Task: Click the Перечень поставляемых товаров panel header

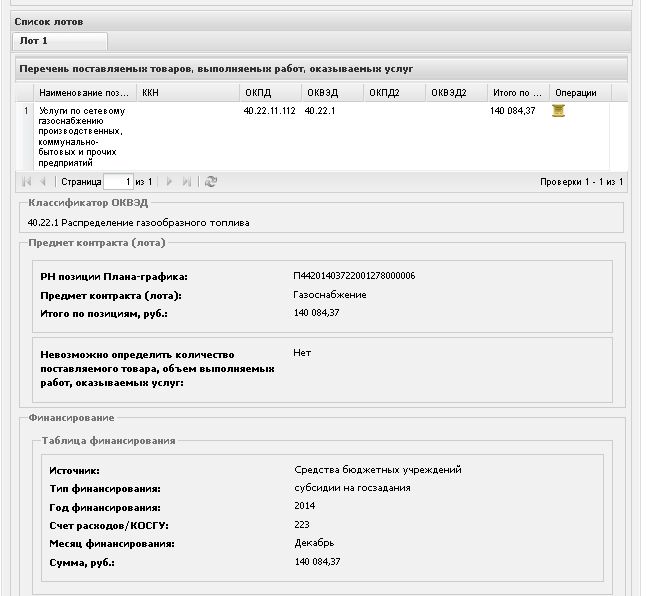Action: [321, 69]
